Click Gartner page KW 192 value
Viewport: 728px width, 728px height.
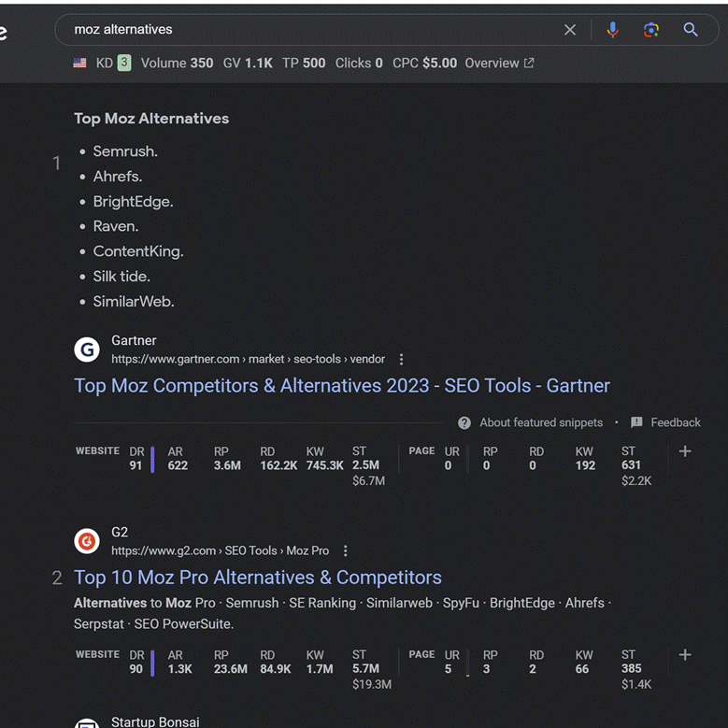pyautogui.click(x=585, y=465)
